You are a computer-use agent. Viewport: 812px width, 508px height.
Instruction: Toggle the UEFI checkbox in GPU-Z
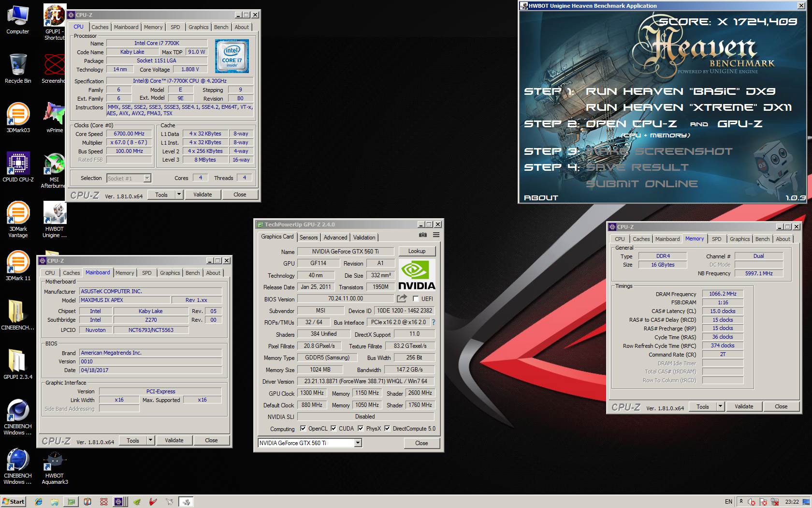pos(416,299)
